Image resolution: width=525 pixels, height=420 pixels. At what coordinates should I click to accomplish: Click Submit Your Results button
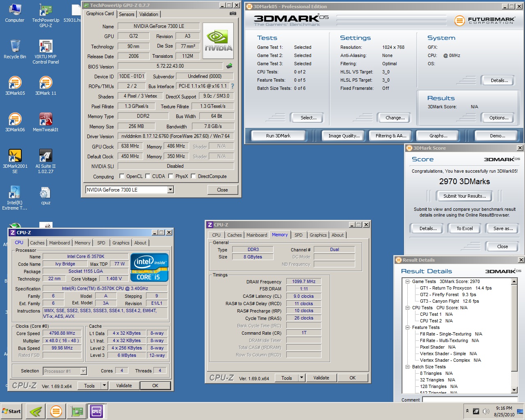[x=464, y=196]
